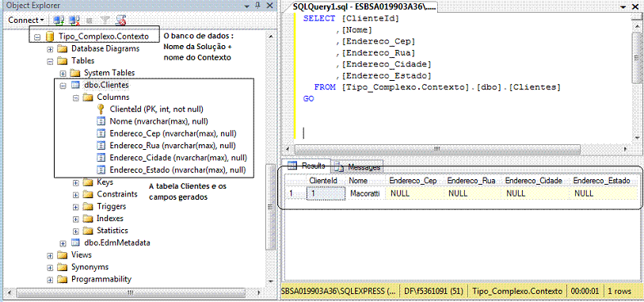Select the ClienteId primary key icon
Image resolution: width=644 pixels, height=302 pixels.
point(101,109)
